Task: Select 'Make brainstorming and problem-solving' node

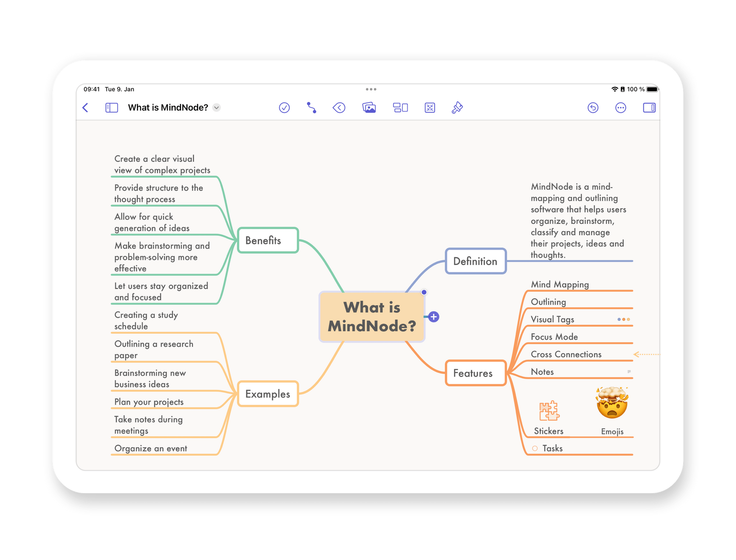Action: [x=162, y=257]
